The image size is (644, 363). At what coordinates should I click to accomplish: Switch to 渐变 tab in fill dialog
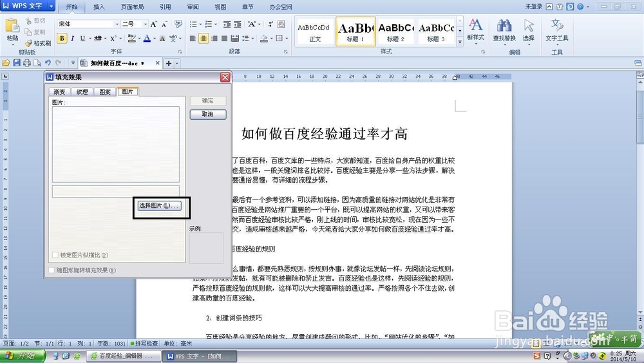click(59, 92)
